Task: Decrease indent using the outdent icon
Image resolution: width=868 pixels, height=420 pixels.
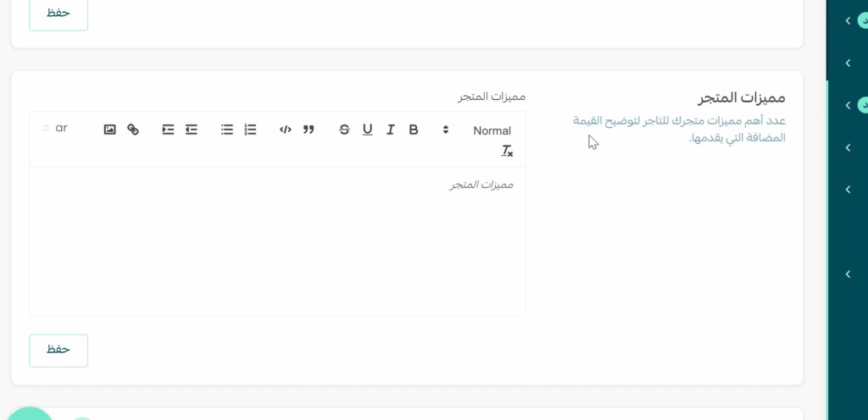Action: 192,130
